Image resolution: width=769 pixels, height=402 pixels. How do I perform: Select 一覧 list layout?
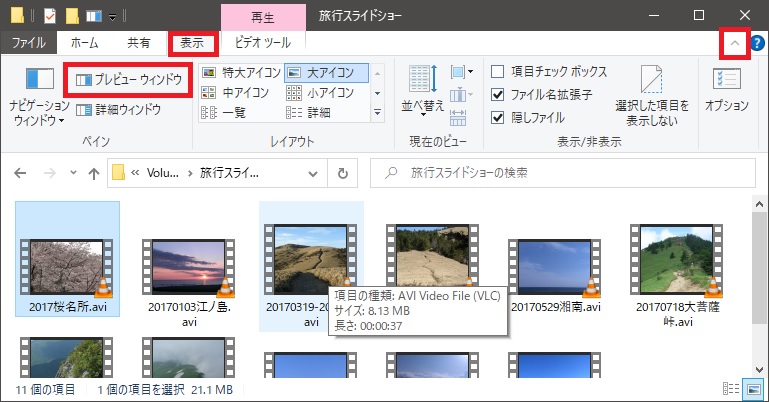(223, 113)
